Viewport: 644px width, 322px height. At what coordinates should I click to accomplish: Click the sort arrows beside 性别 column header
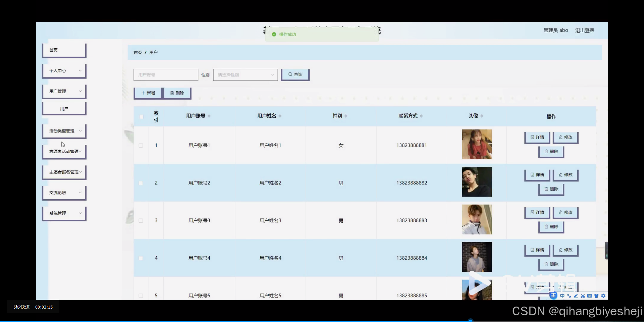(x=345, y=116)
